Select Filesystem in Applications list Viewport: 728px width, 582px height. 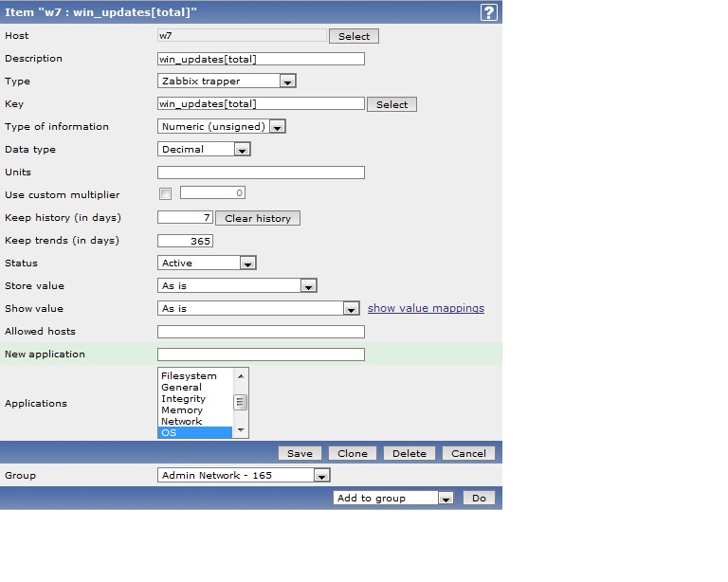click(x=195, y=376)
